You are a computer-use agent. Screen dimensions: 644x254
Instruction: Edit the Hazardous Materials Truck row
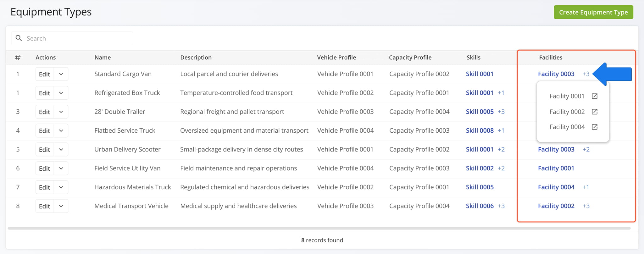tap(45, 187)
